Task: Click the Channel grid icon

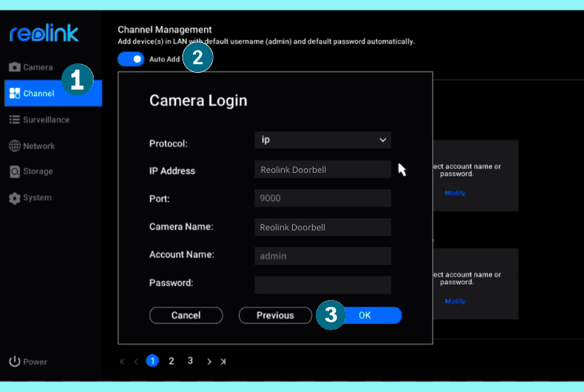Action: (14, 93)
